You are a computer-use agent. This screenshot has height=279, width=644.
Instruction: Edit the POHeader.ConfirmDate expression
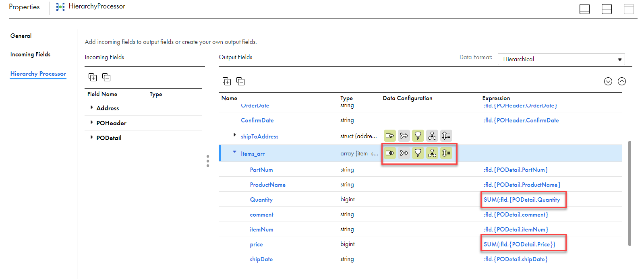point(521,120)
